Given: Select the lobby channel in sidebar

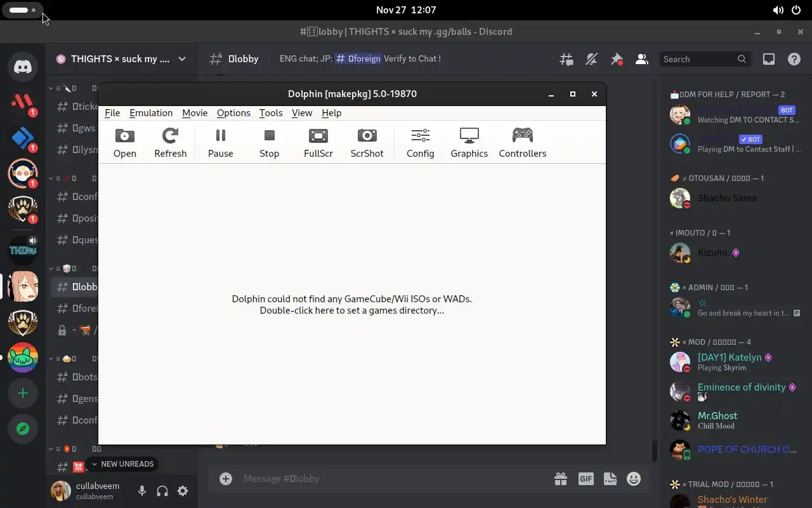Looking at the screenshot, I should pos(75,287).
